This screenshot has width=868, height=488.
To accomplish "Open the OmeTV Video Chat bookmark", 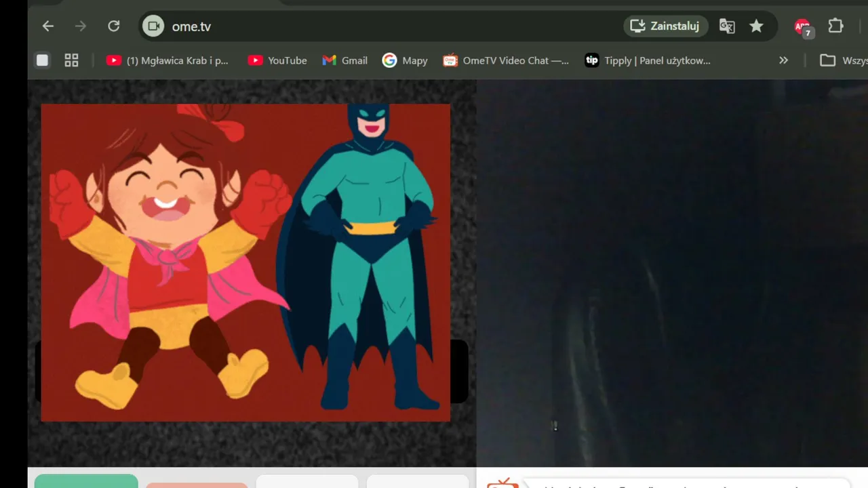I will point(506,60).
